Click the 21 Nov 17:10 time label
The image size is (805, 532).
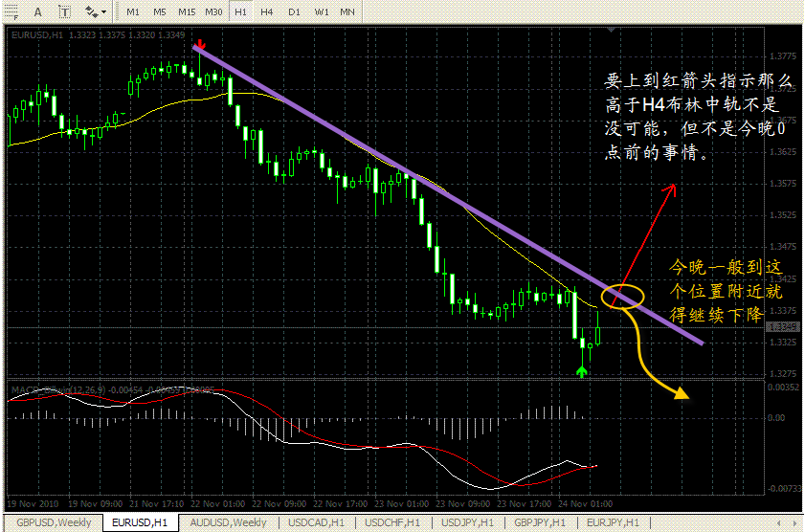pyautogui.click(x=157, y=504)
